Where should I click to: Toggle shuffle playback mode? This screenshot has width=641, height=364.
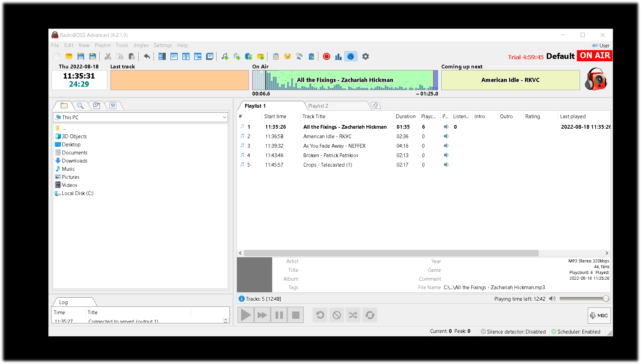coord(353,315)
